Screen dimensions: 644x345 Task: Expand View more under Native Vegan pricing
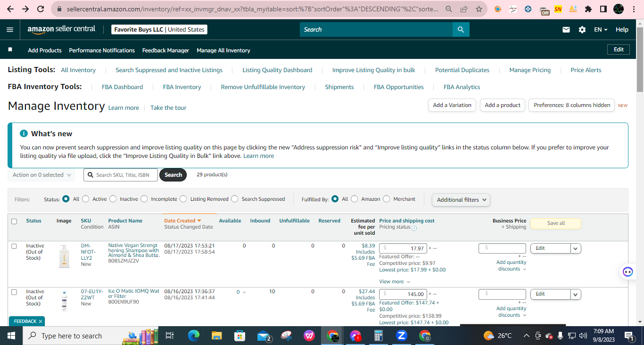395,281
